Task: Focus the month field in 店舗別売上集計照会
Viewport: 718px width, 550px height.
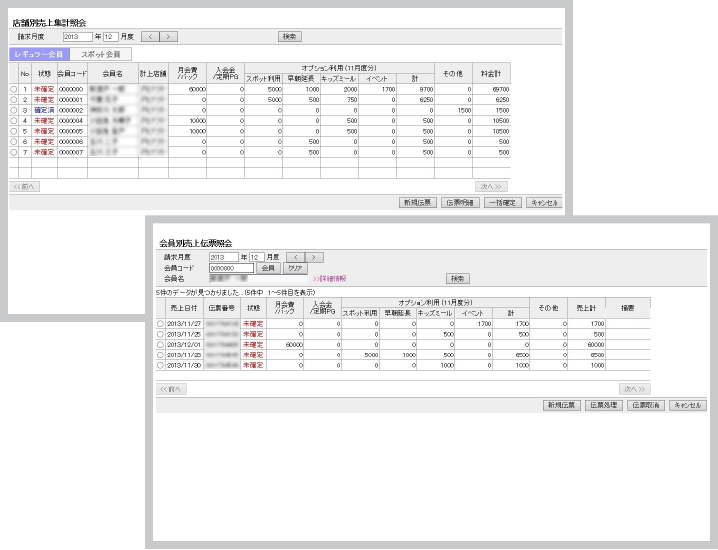Action: [111, 37]
